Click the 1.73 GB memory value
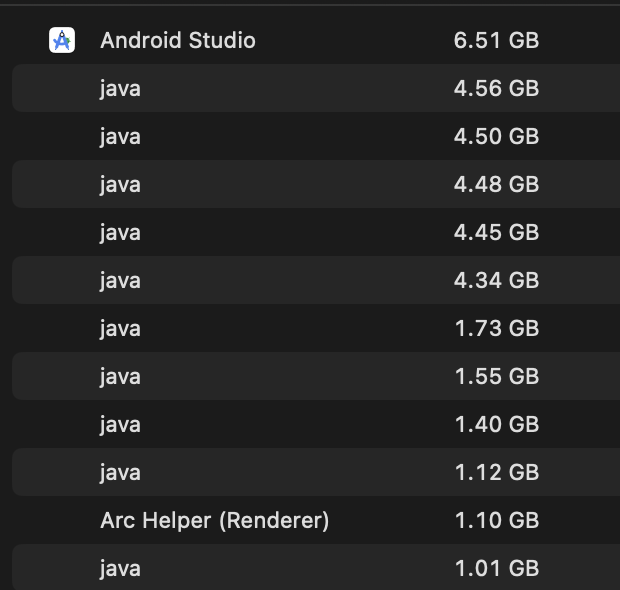 click(x=497, y=328)
